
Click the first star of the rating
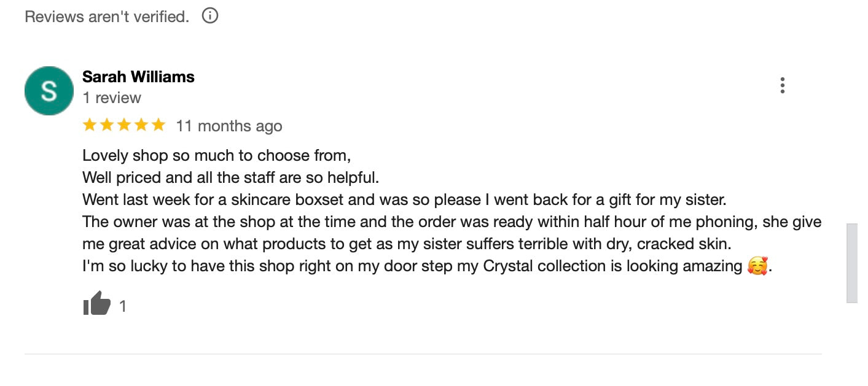tap(90, 125)
